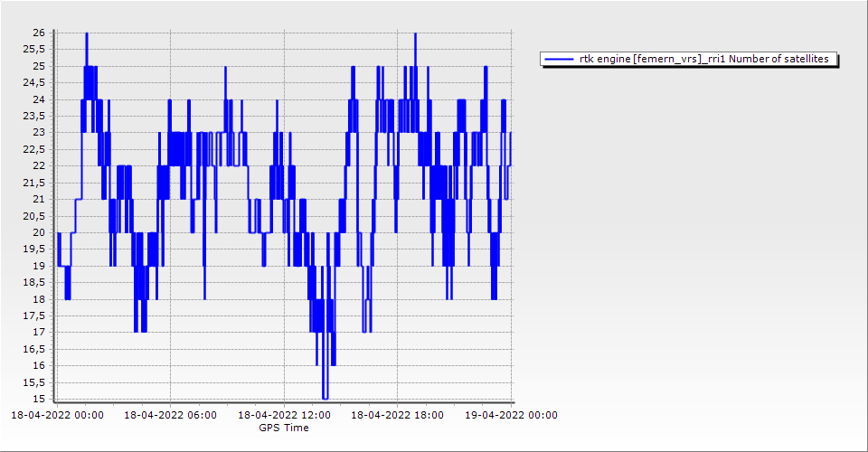Click the '18-04-2022 06:00' x-axis label
The image size is (868, 452).
coord(170,416)
